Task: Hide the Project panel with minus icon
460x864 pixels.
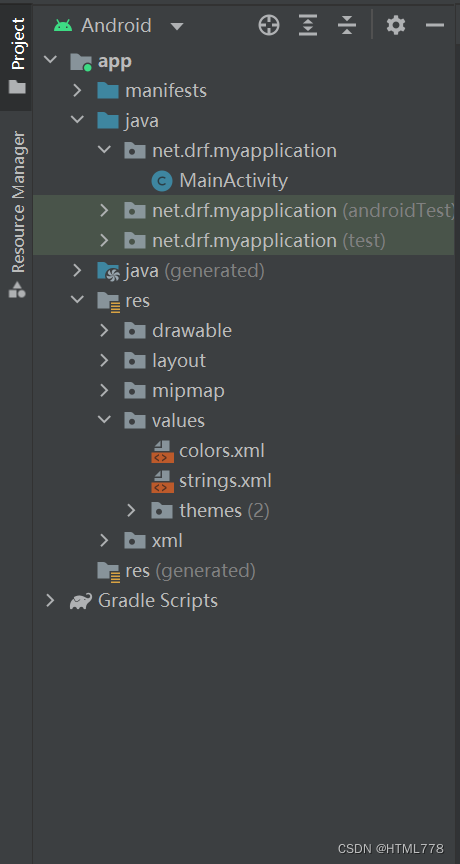Action: (435, 25)
